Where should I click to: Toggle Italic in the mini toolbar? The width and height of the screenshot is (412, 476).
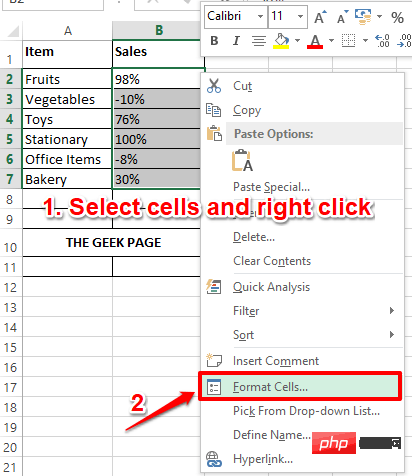tap(236, 41)
